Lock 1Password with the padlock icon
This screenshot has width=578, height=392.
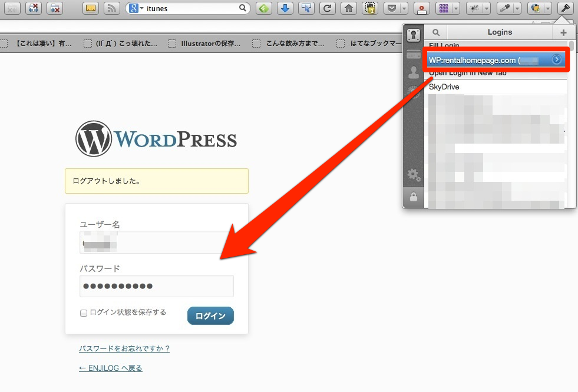tap(414, 197)
